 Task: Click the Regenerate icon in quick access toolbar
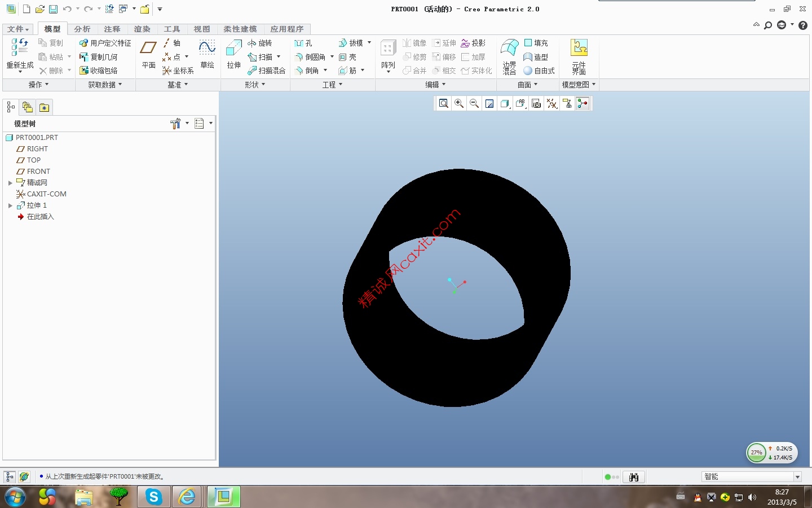point(109,9)
